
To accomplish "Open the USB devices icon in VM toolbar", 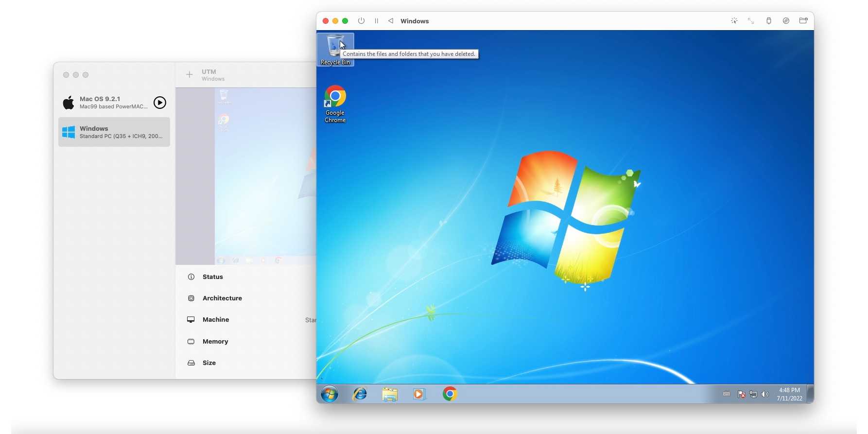I will click(x=768, y=21).
